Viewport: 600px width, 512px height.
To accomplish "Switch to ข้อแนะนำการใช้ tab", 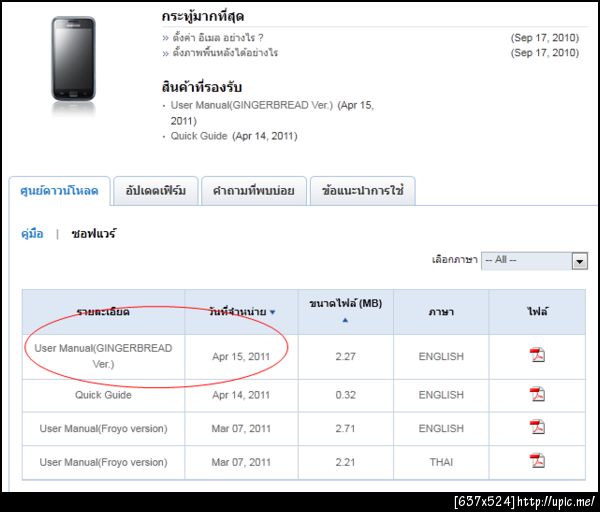I will tap(363, 191).
